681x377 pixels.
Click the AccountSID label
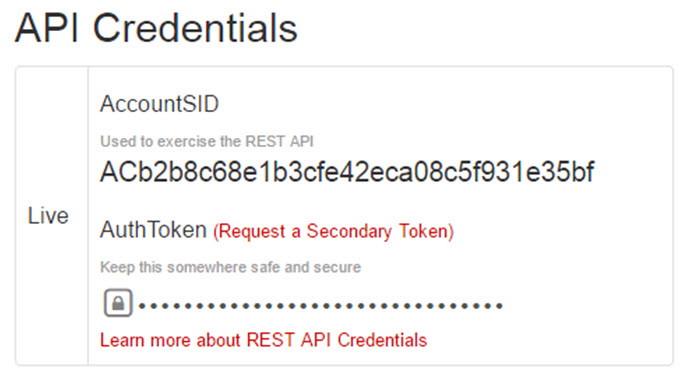coord(159,104)
